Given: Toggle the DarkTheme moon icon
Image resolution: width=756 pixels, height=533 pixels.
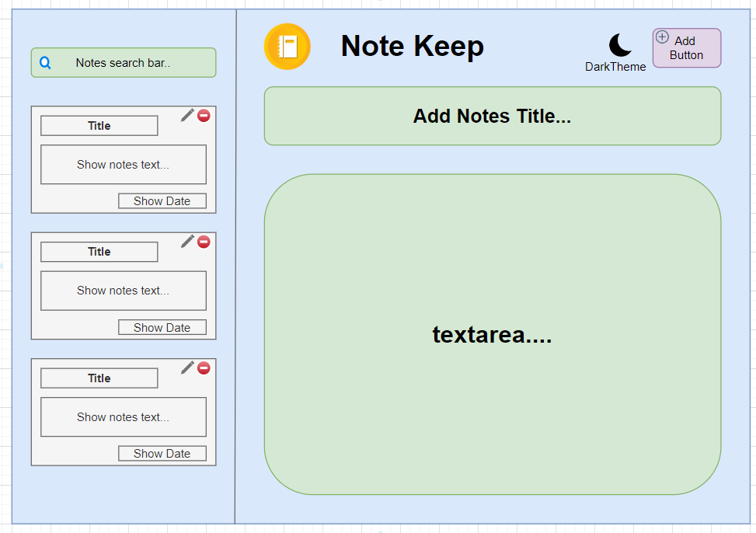Looking at the screenshot, I should (x=620, y=45).
